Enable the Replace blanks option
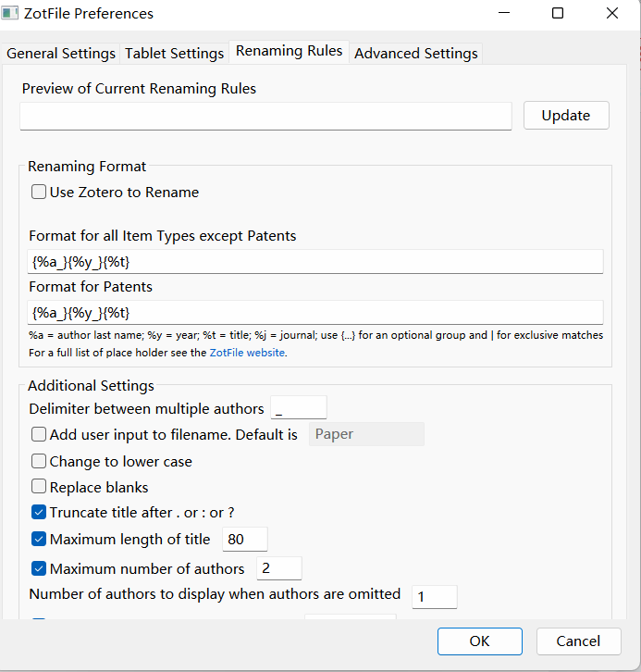The width and height of the screenshot is (641, 672). click(39, 487)
